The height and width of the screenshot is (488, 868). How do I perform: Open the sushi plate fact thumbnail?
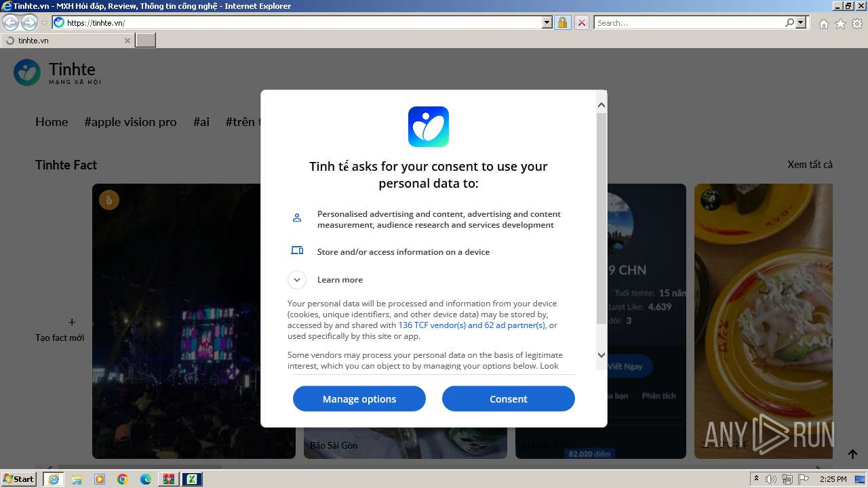(764, 321)
